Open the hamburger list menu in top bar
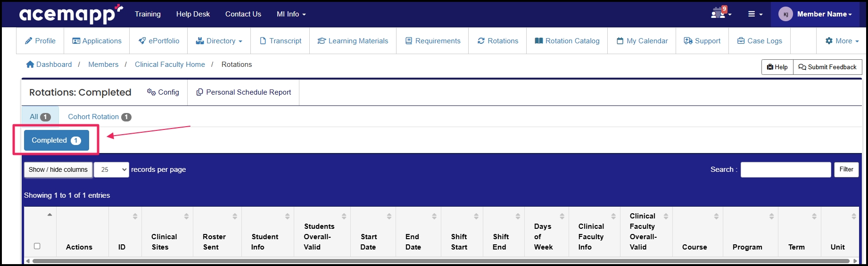 [x=755, y=14]
